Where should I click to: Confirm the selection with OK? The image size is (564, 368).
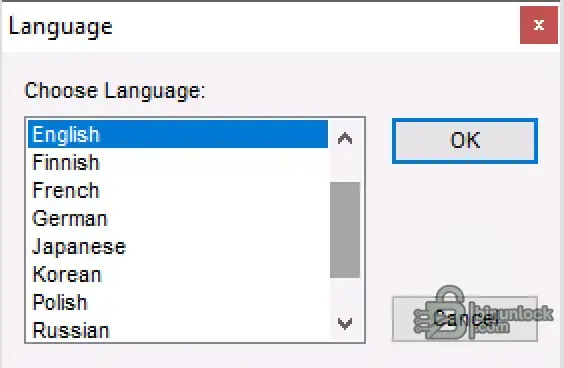pyautogui.click(x=465, y=141)
